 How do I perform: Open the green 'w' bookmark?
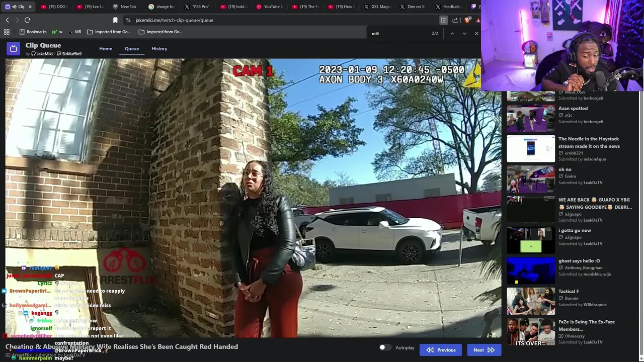(57, 32)
